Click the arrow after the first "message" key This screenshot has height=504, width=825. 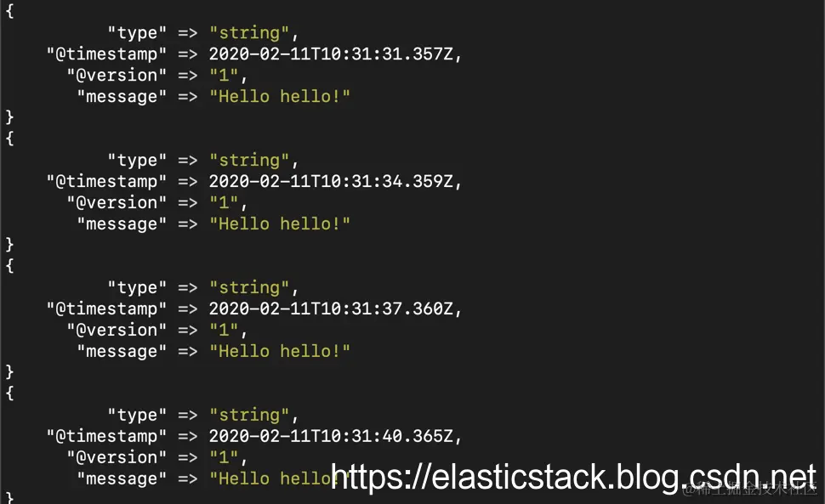[x=187, y=97]
